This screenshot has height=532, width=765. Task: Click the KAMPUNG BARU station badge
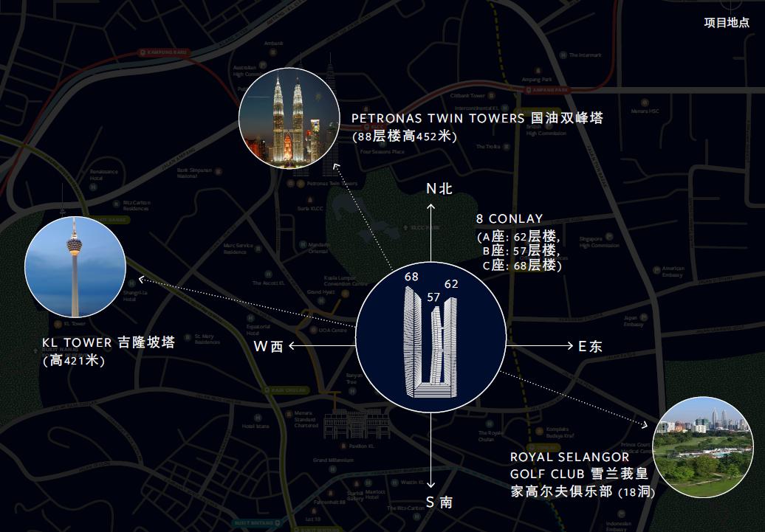click(x=163, y=52)
